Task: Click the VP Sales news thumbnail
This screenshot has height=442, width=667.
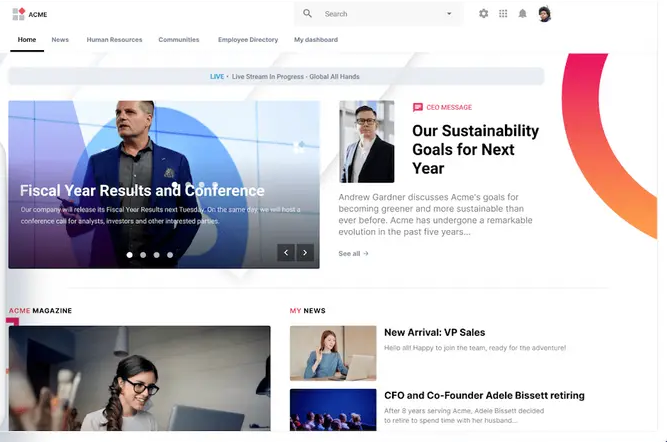Action: pyautogui.click(x=333, y=353)
